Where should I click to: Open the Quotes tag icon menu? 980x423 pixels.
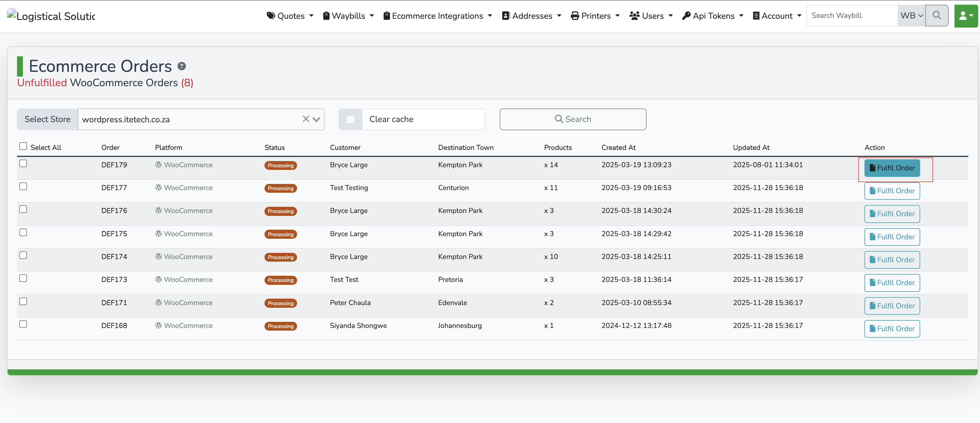pyautogui.click(x=271, y=16)
